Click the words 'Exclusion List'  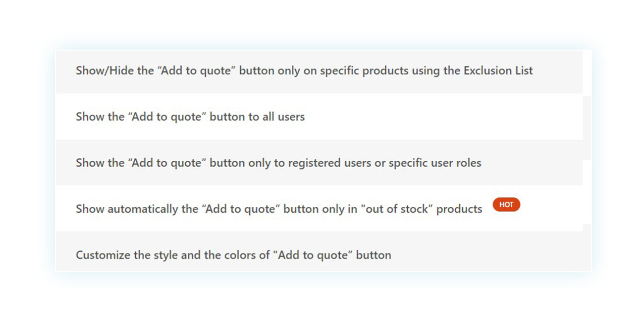tap(498, 70)
